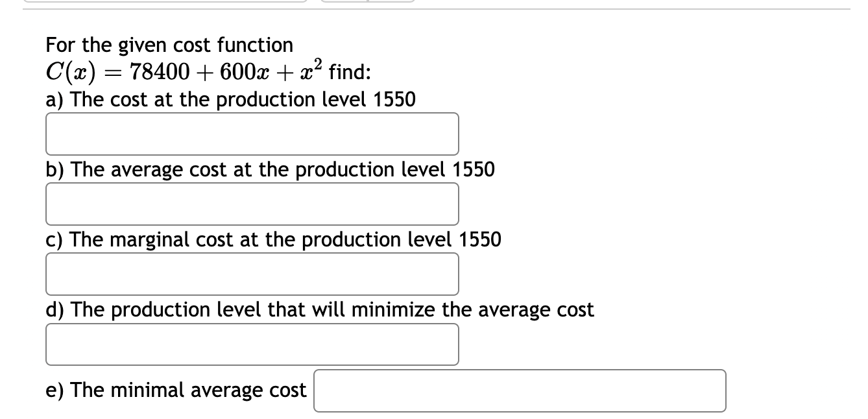The image size is (868, 419).
Task: Click the part d question text
Action: tap(319, 310)
